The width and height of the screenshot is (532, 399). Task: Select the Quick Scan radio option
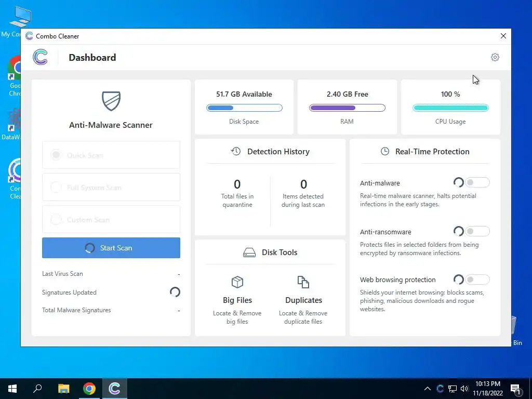(111, 155)
